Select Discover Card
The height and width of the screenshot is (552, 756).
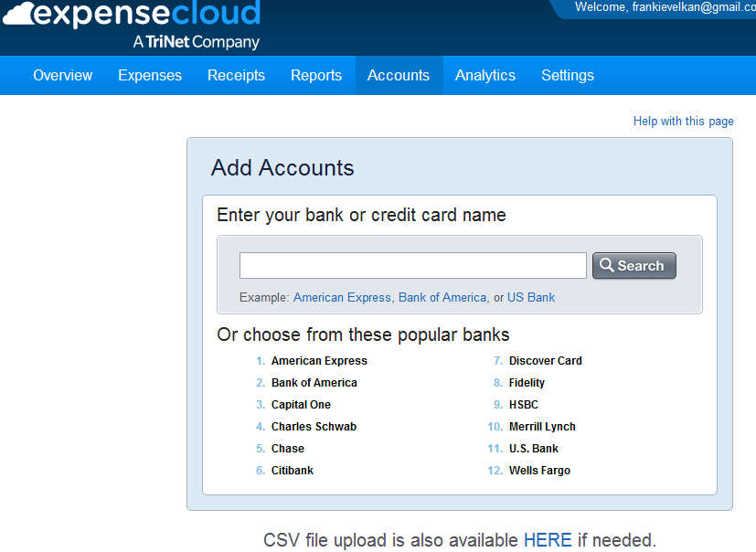(x=546, y=361)
